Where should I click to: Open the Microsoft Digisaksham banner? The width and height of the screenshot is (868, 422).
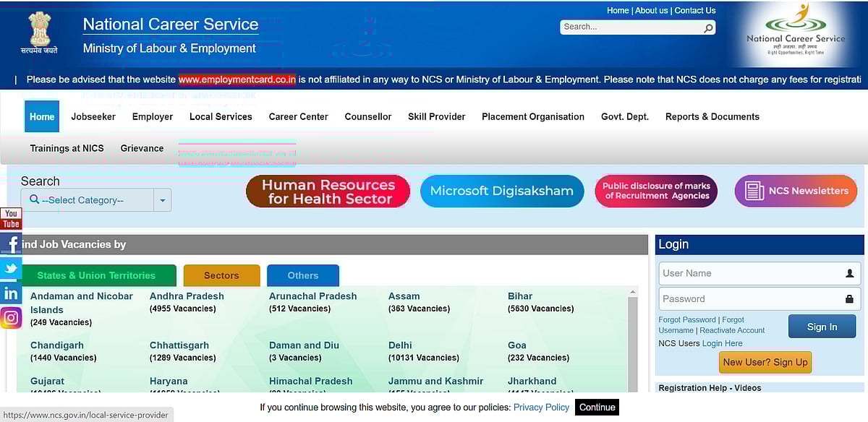(x=501, y=191)
